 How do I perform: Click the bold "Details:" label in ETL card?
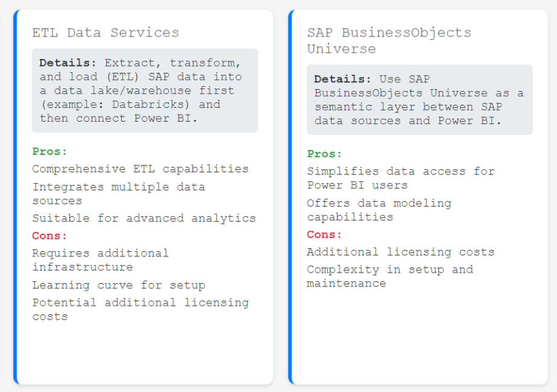[x=68, y=63]
